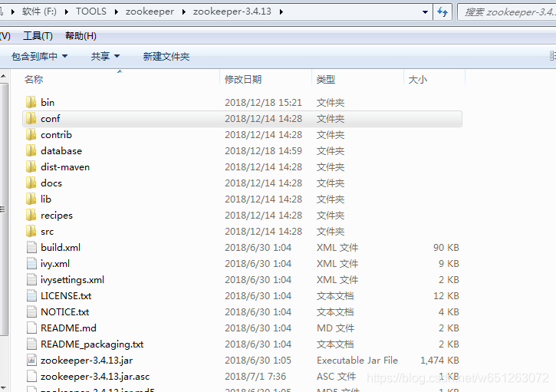
Task: Select the folder name dist-maven
Action: point(65,166)
